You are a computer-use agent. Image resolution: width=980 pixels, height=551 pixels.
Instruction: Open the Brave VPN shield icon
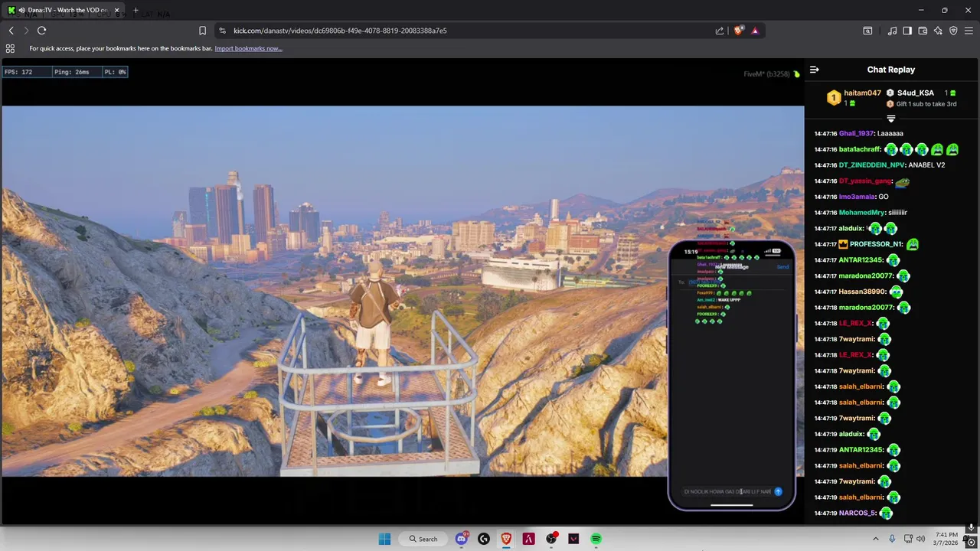(x=953, y=31)
